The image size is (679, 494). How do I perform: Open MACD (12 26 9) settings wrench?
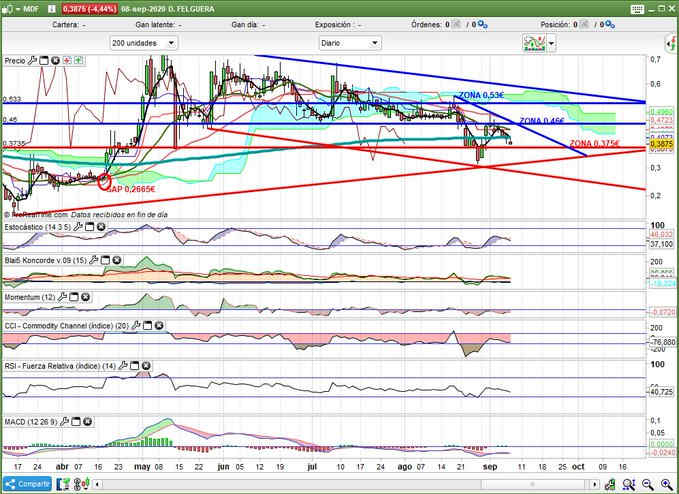tap(65, 421)
